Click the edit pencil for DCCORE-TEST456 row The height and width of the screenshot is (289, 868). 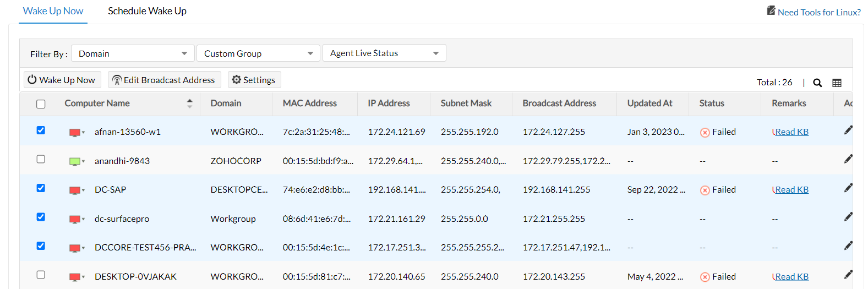tap(848, 246)
